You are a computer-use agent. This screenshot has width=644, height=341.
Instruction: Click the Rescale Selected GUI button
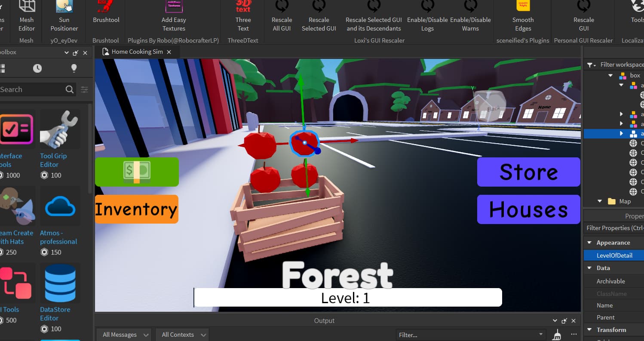pyautogui.click(x=319, y=15)
